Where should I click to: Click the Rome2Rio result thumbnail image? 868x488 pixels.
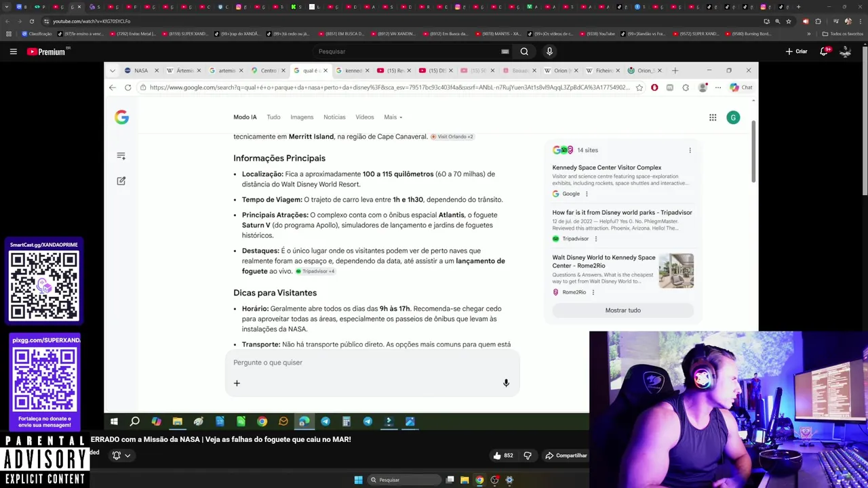(x=676, y=271)
